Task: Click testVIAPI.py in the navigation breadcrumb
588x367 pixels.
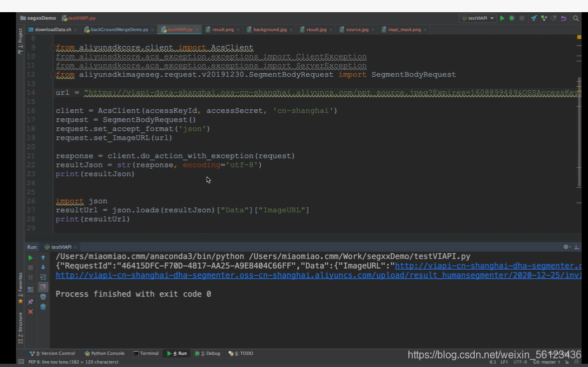Action: [x=79, y=18]
